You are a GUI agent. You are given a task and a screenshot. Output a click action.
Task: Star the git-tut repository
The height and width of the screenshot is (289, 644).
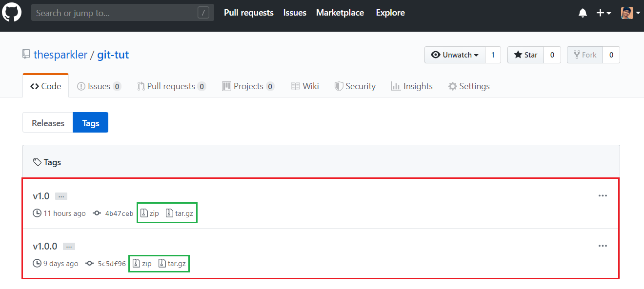click(525, 55)
